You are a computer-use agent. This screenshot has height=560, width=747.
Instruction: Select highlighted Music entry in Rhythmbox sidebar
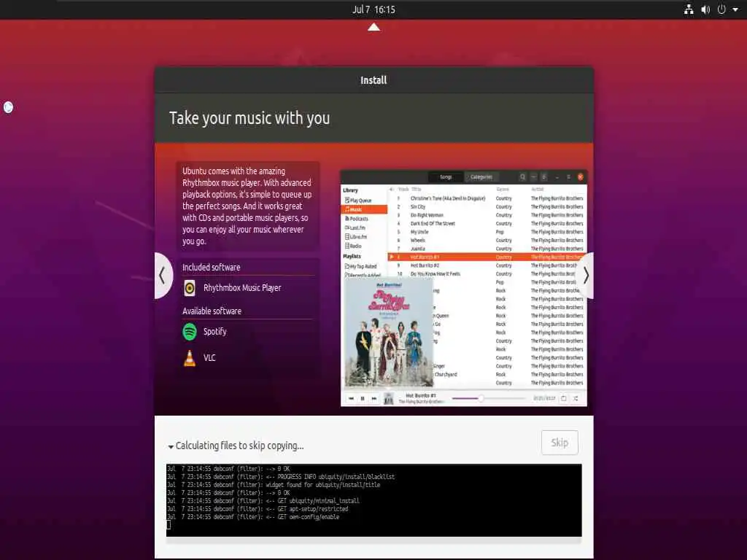point(365,209)
